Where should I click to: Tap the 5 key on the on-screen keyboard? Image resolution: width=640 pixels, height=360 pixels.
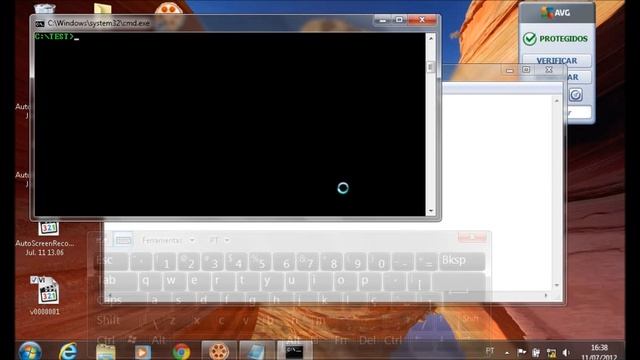260,262
